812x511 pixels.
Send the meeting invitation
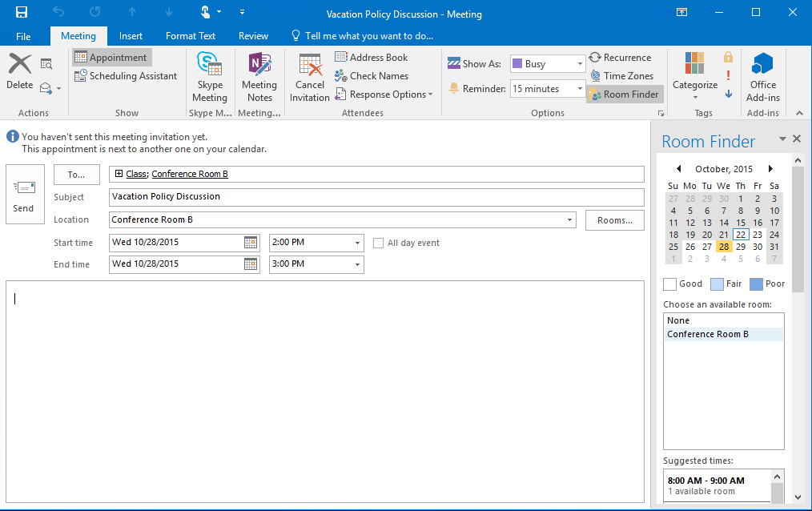(24, 195)
